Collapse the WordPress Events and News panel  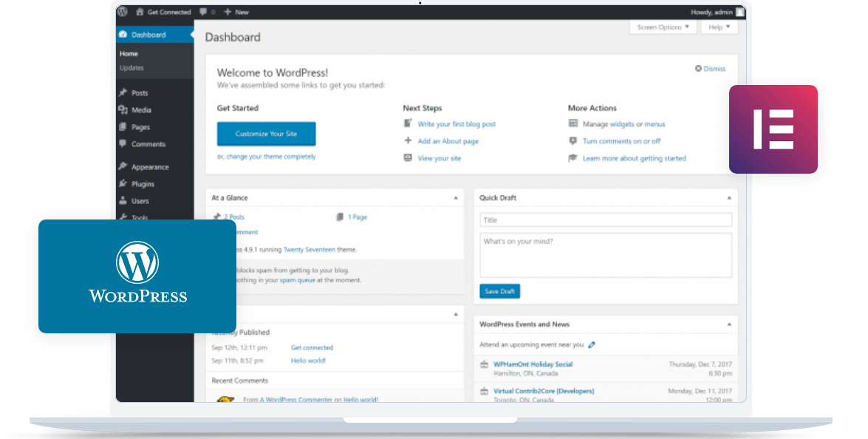pyautogui.click(x=729, y=324)
